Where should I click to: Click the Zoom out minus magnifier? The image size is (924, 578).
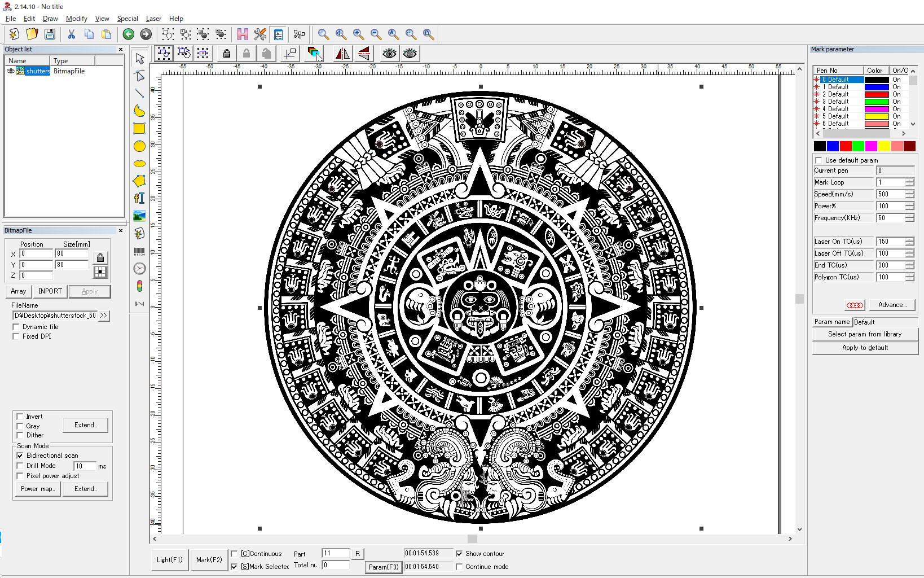tap(376, 34)
